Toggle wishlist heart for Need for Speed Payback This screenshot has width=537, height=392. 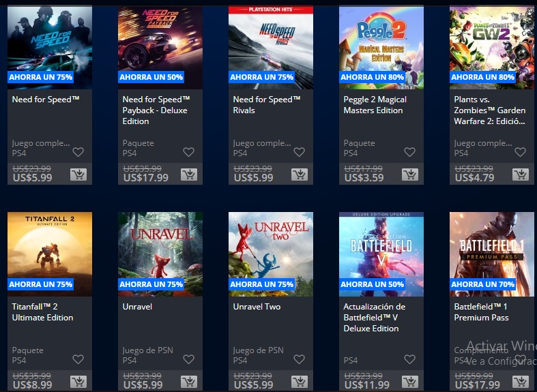189,152
